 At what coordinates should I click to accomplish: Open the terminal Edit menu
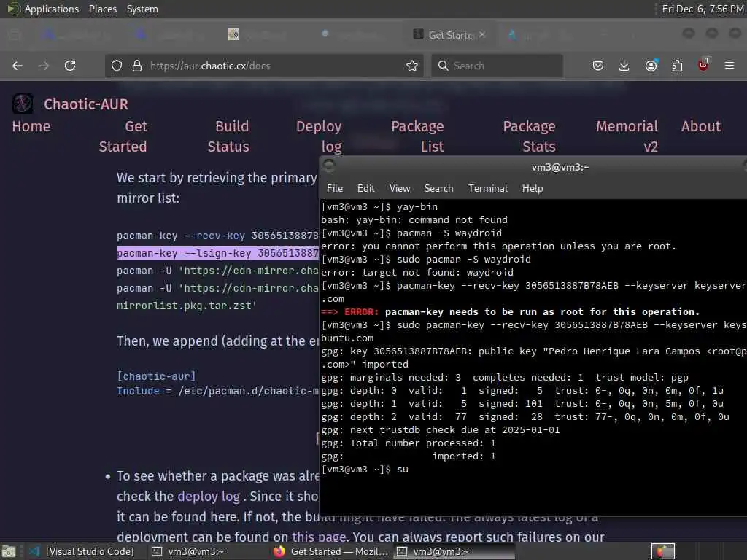[x=366, y=188]
